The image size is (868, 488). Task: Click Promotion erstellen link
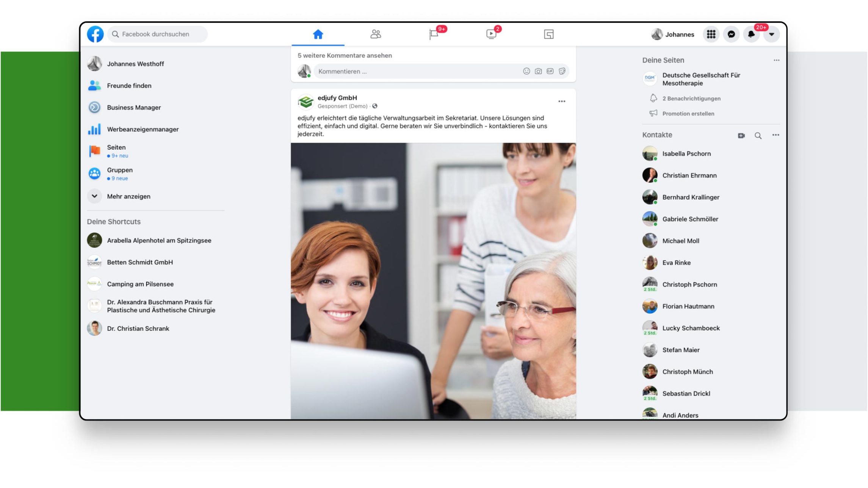(688, 114)
